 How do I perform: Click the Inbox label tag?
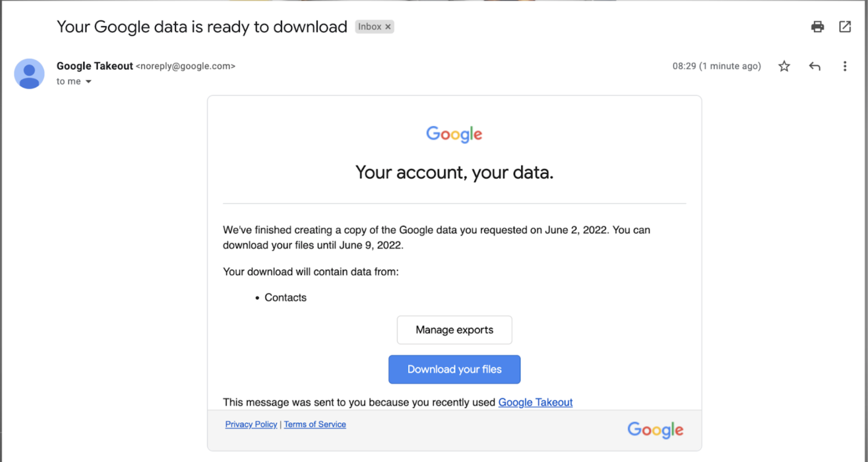370,27
